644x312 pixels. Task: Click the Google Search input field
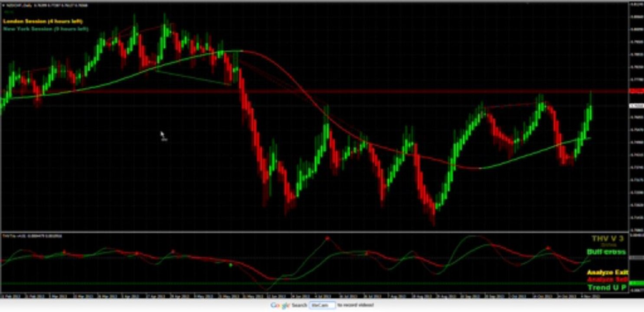click(323, 305)
